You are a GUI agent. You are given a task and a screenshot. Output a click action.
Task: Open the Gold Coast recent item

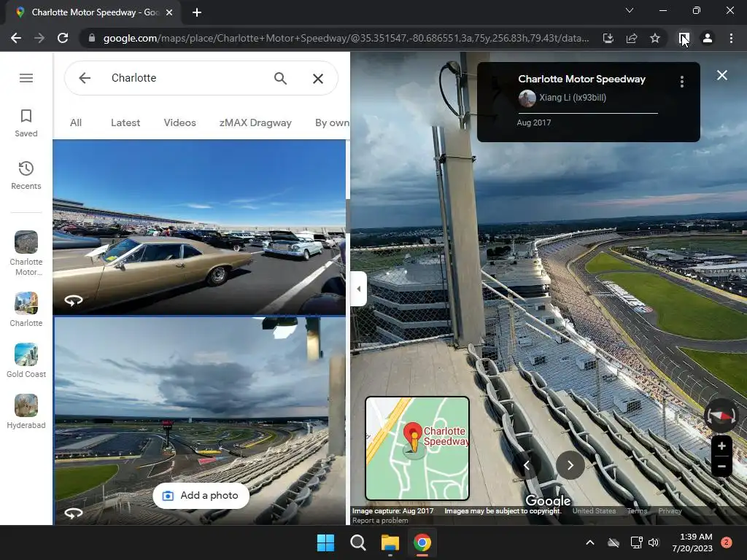pyautogui.click(x=26, y=360)
